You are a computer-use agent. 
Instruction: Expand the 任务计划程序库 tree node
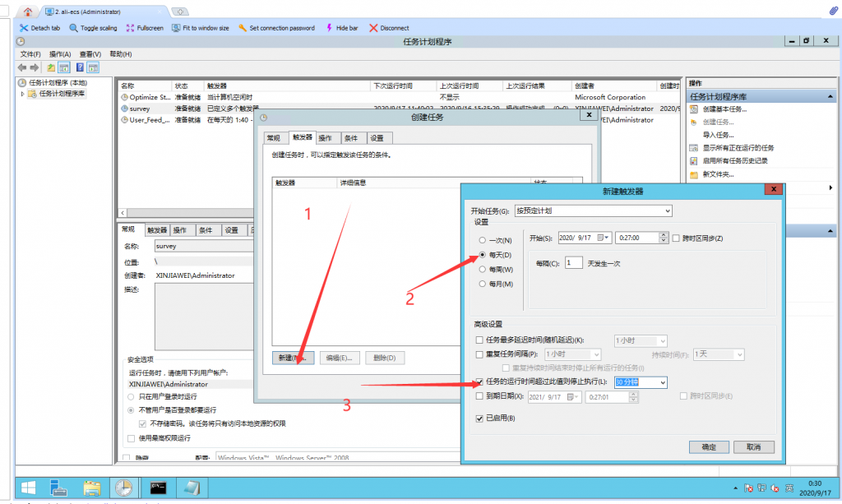pyautogui.click(x=23, y=94)
